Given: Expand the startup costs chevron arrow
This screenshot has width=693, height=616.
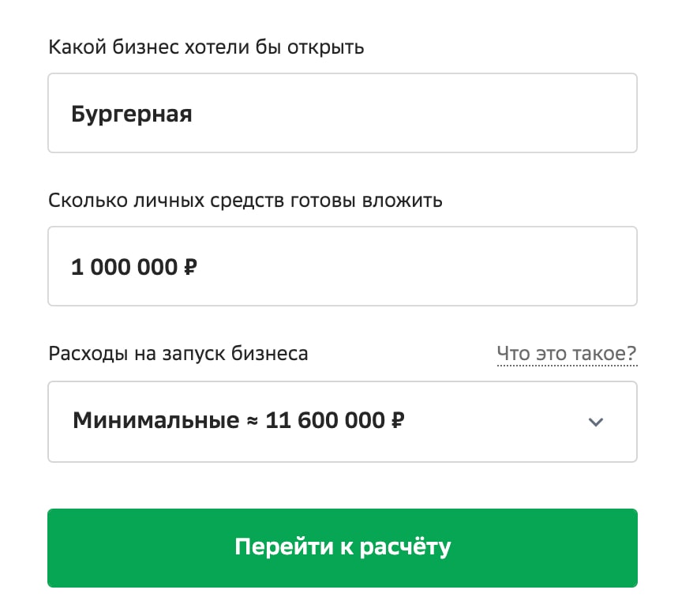Looking at the screenshot, I should [595, 423].
